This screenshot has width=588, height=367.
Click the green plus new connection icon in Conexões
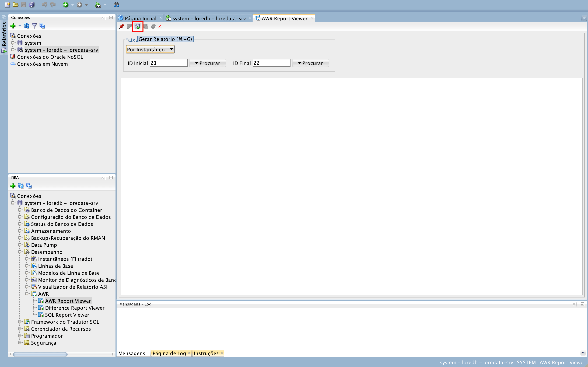click(x=13, y=26)
